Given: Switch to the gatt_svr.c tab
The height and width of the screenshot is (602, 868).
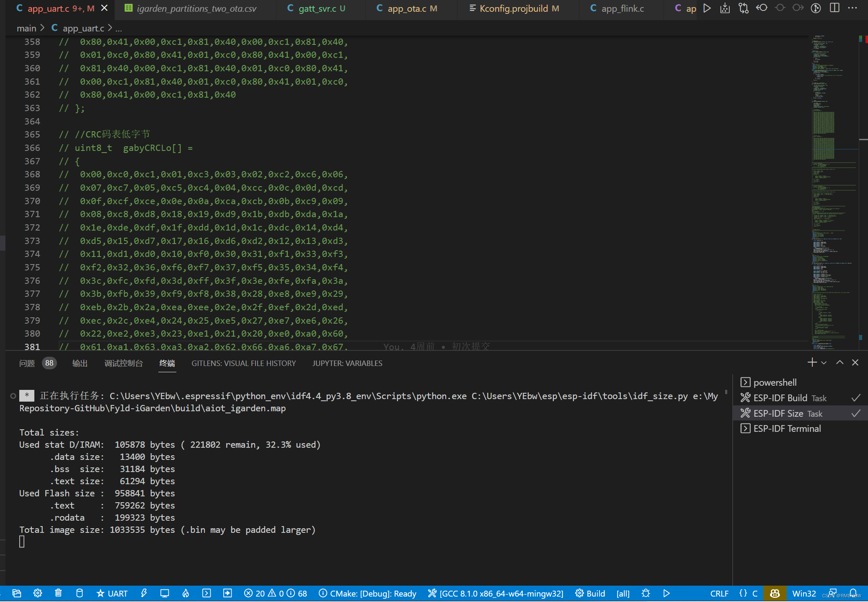Looking at the screenshot, I should click(321, 8).
